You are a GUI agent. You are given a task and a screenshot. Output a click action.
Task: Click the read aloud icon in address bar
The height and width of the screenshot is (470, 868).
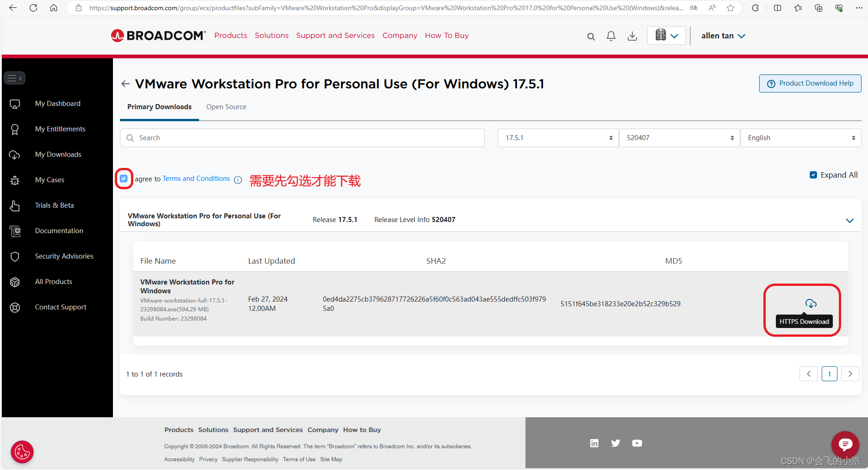coord(712,8)
